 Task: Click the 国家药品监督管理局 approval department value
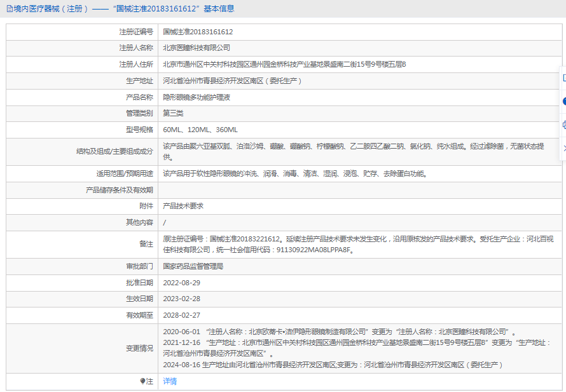point(193,266)
